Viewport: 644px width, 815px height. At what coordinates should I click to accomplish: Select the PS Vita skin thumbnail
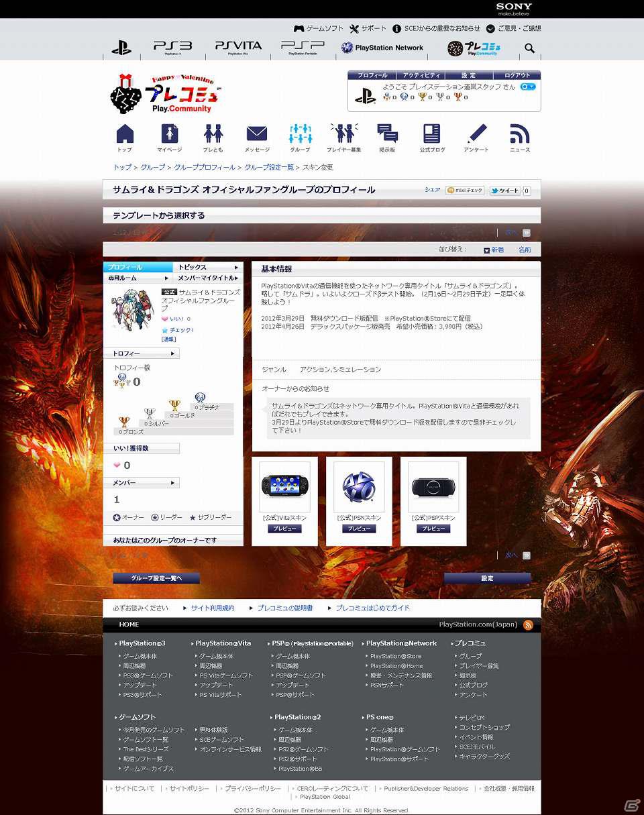click(284, 487)
